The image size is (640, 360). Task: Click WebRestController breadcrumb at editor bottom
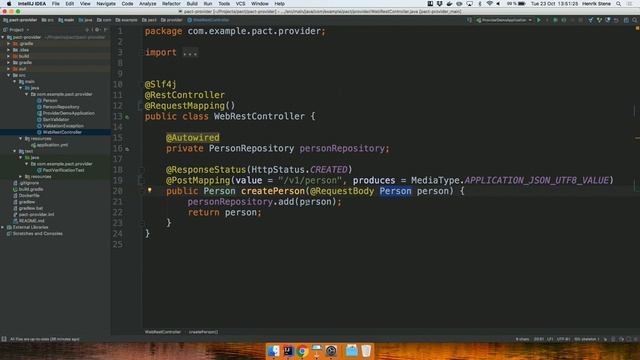click(162, 332)
